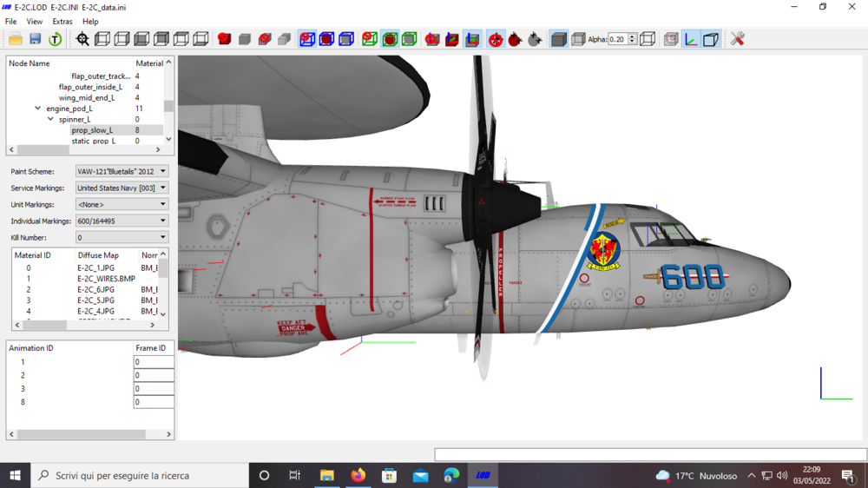Viewport: 868px width, 488px height.
Task: Select the wing_mid_end_L node
Action: pyautogui.click(x=87, y=97)
